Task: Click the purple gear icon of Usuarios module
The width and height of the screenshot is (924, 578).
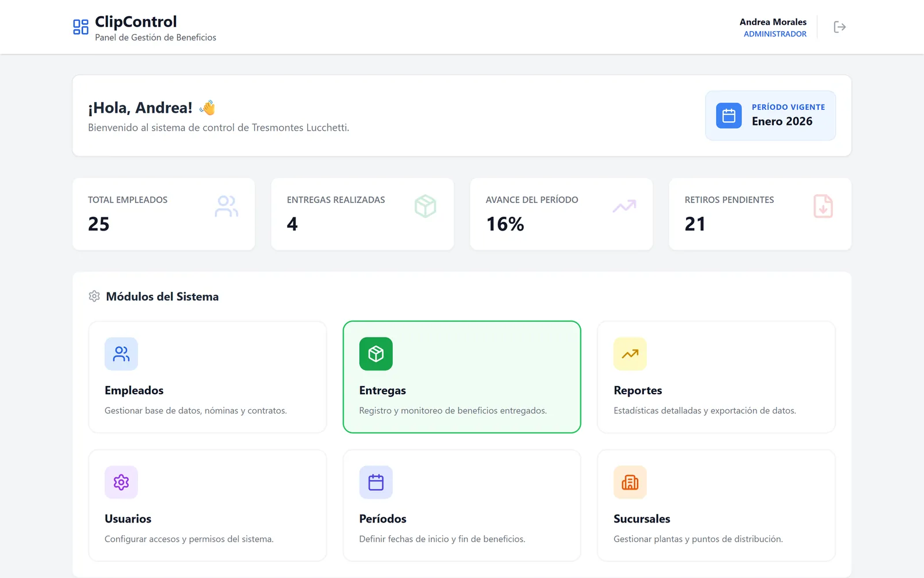Action: 121,482
